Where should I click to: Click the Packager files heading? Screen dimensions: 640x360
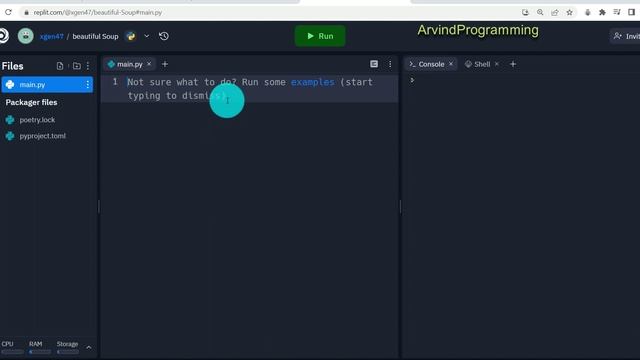(31, 102)
